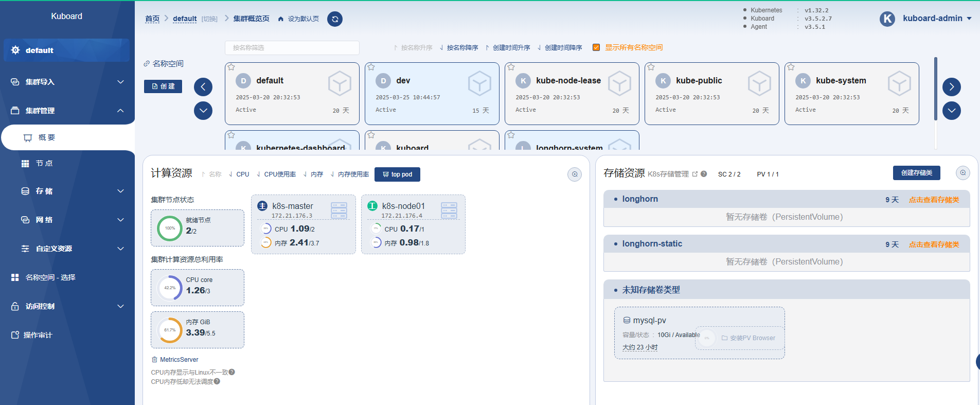Sort nodes by CPU使用率
The width and height of the screenshot is (980, 405).
276,174
